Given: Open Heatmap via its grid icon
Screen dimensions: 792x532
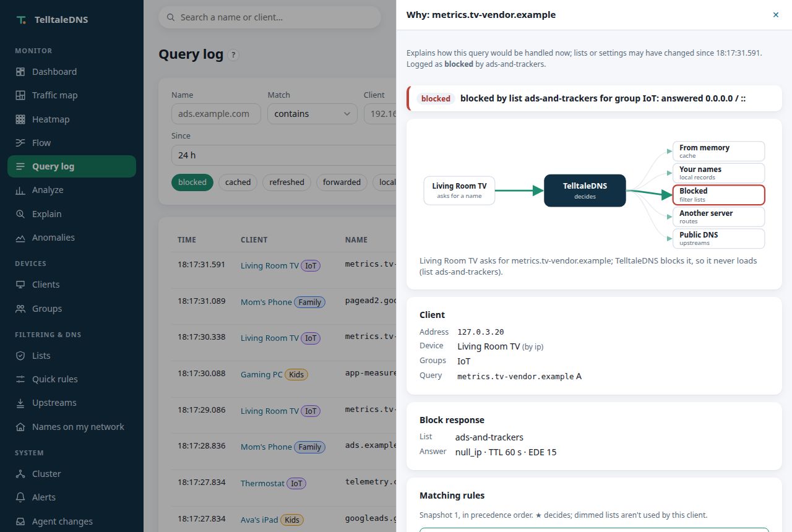Looking at the screenshot, I should 20,119.
